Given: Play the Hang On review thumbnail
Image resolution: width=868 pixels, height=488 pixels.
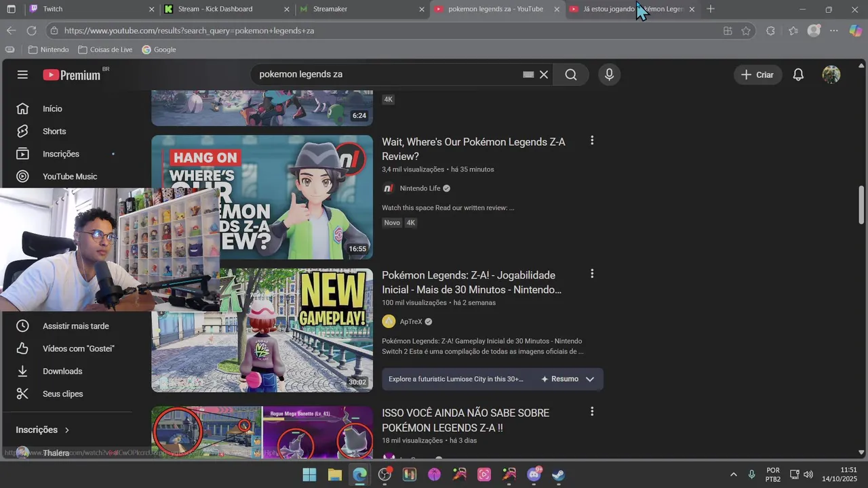Looking at the screenshot, I should point(262,197).
